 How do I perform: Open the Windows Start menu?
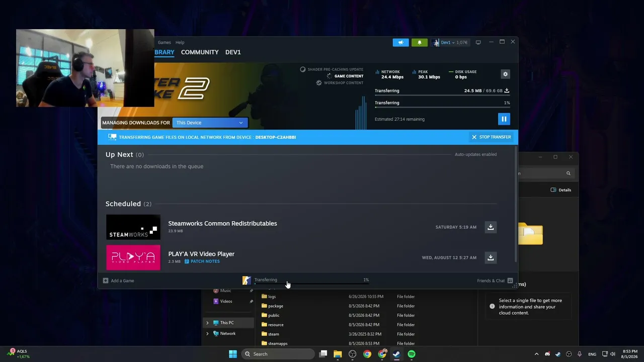pos(233,354)
